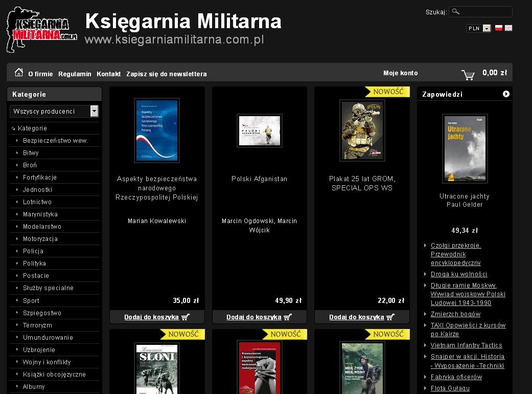Viewport: 532px width, 394px height.
Task: Select the Marynistyka category
Action: click(x=40, y=214)
